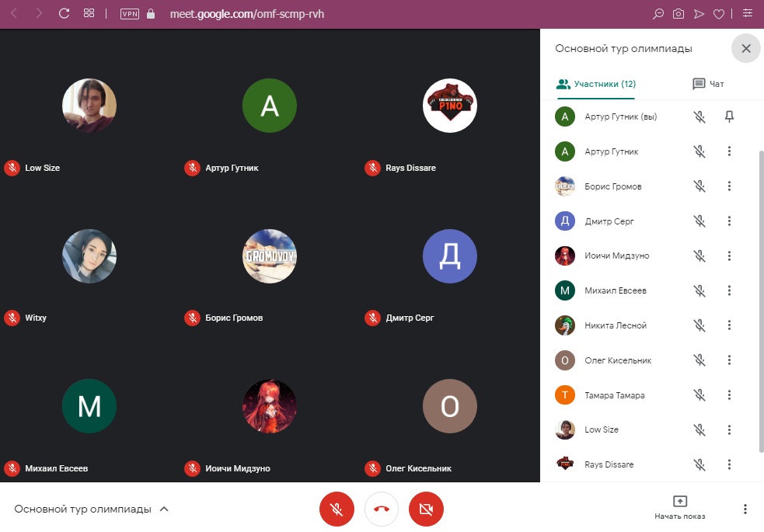Screen dimensions: 764x532
Task: Bookmark the page with the heart icon
Action: coord(719,14)
